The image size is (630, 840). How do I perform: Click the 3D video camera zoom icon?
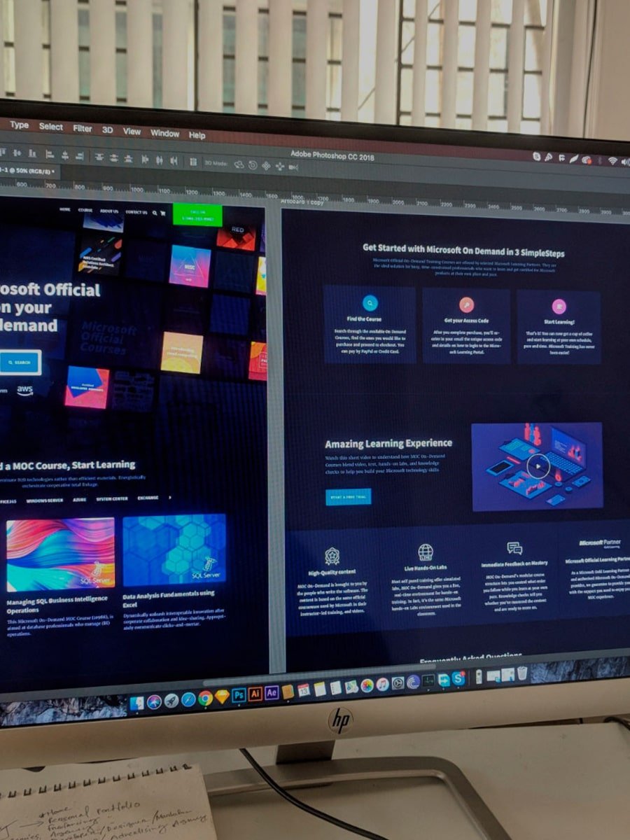tap(293, 167)
